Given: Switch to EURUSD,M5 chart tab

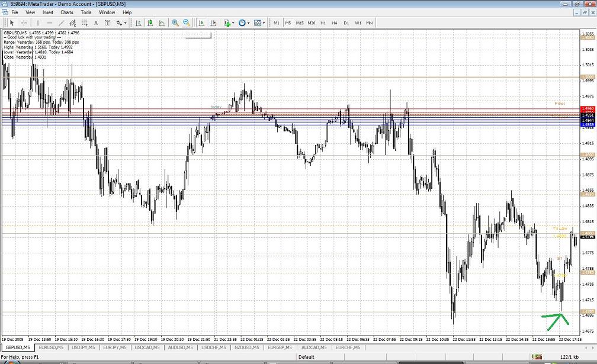Looking at the screenshot, I should (x=51, y=347).
